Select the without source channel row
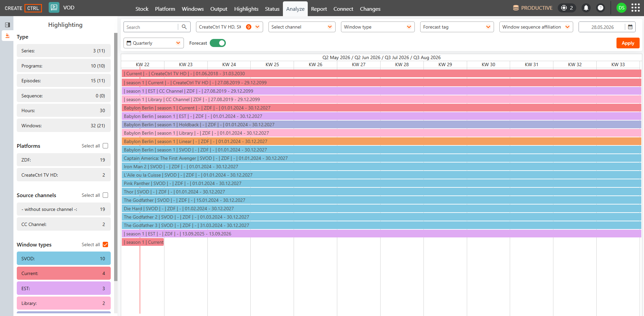This screenshot has width=644, height=316. 64,209
